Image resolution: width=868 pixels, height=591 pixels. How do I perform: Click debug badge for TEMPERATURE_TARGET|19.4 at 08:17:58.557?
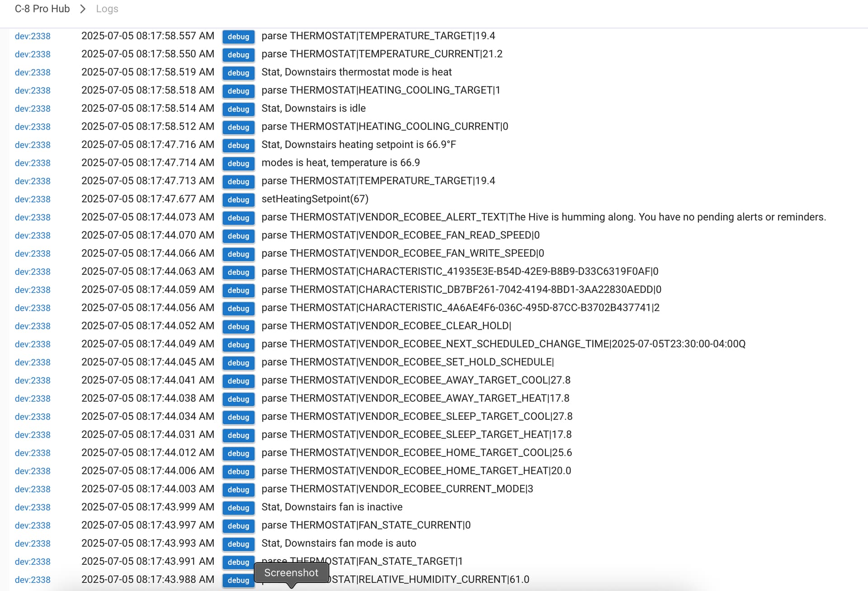[x=238, y=37]
